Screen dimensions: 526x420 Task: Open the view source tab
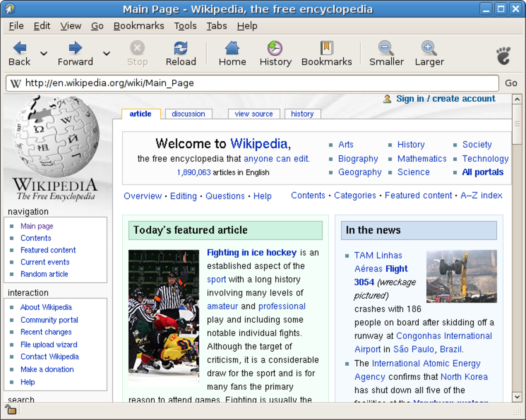pos(254,114)
